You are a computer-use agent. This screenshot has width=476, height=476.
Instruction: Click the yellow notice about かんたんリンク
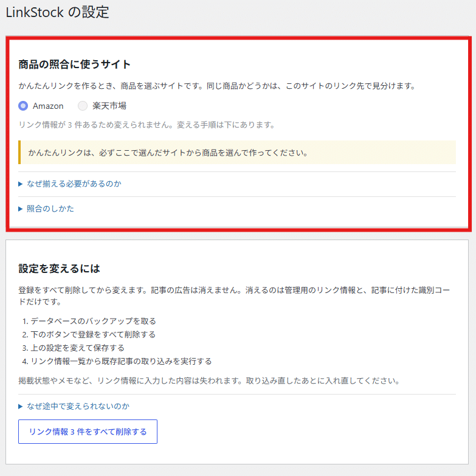(237, 153)
